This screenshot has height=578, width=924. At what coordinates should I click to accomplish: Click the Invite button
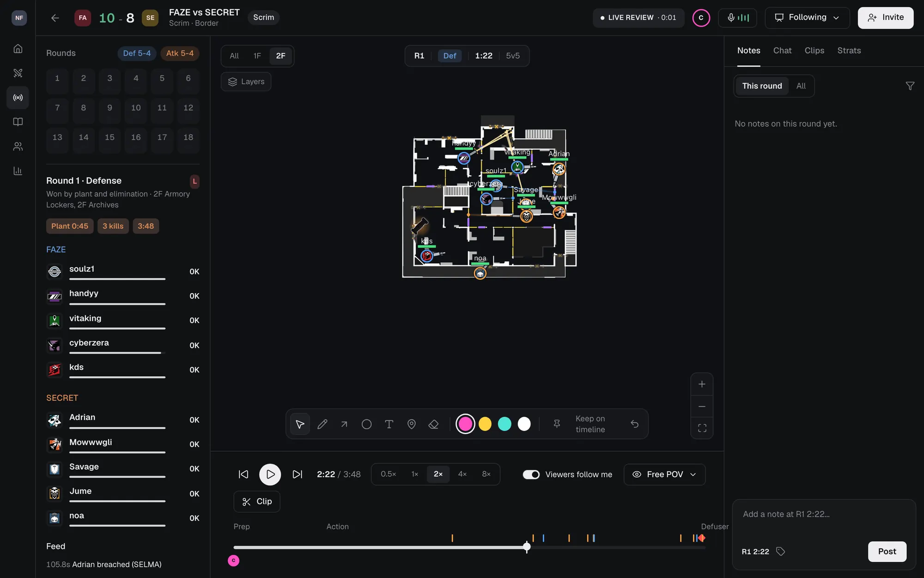885,18
